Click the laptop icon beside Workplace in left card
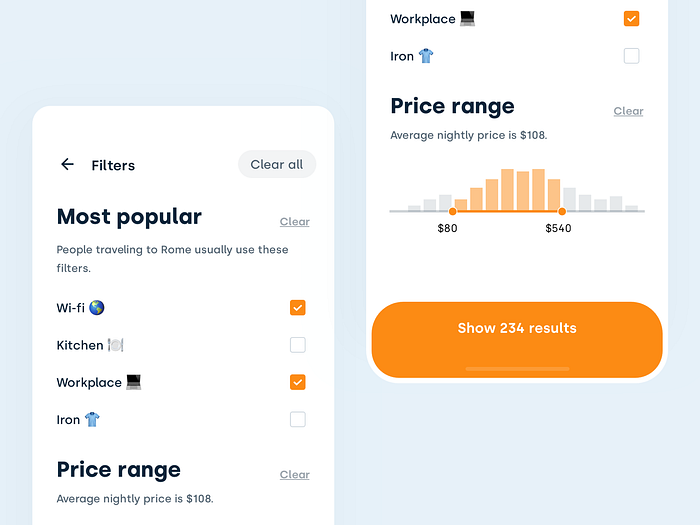The image size is (700, 525). tap(133, 382)
